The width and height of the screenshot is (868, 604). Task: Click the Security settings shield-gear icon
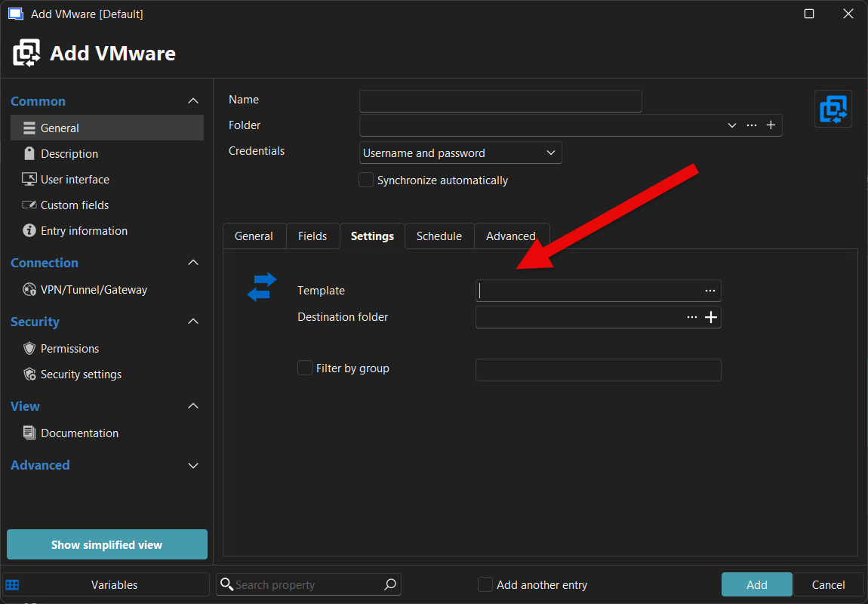29,374
